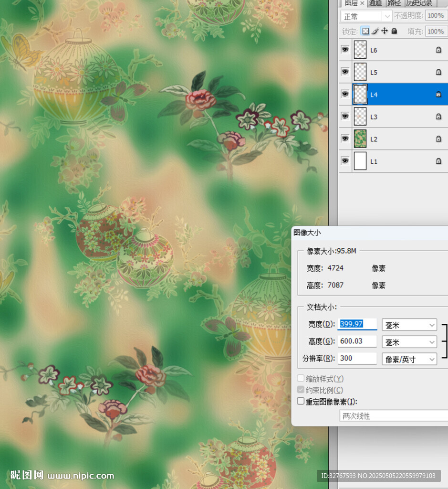
Task: Click the lock image pixels brush icon
Action: pyautogui.click(x=375, y=31)
